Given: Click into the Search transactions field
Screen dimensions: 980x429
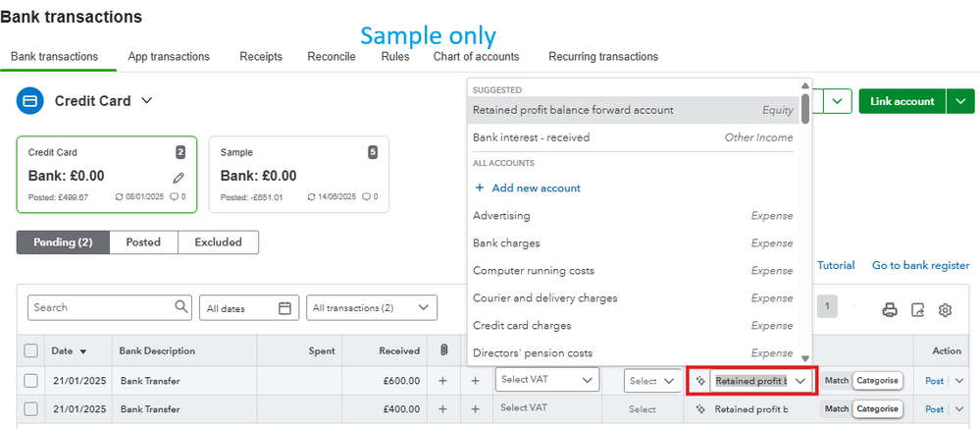Looking at the screenshot, I should pos(100,308).
